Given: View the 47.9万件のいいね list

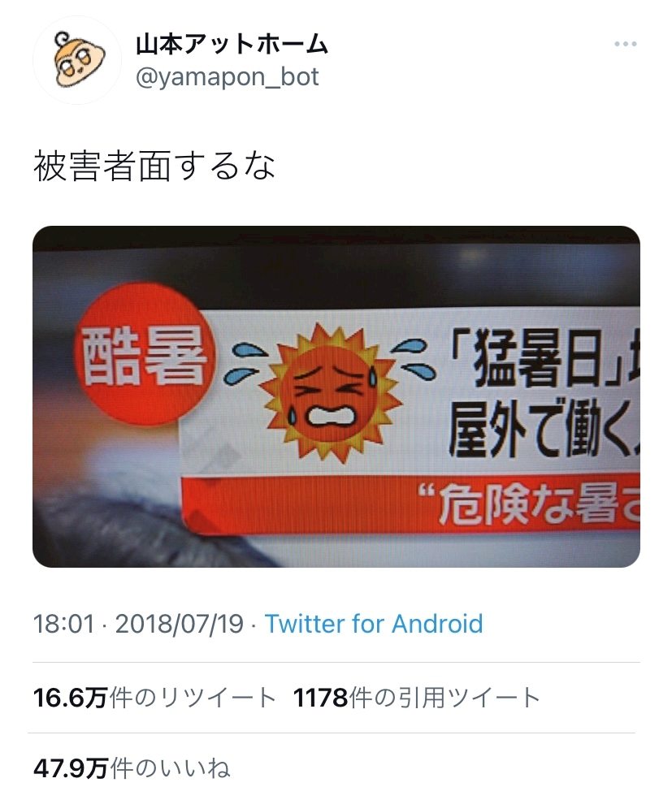Looking at the screenshot, I should pos(132,768).
